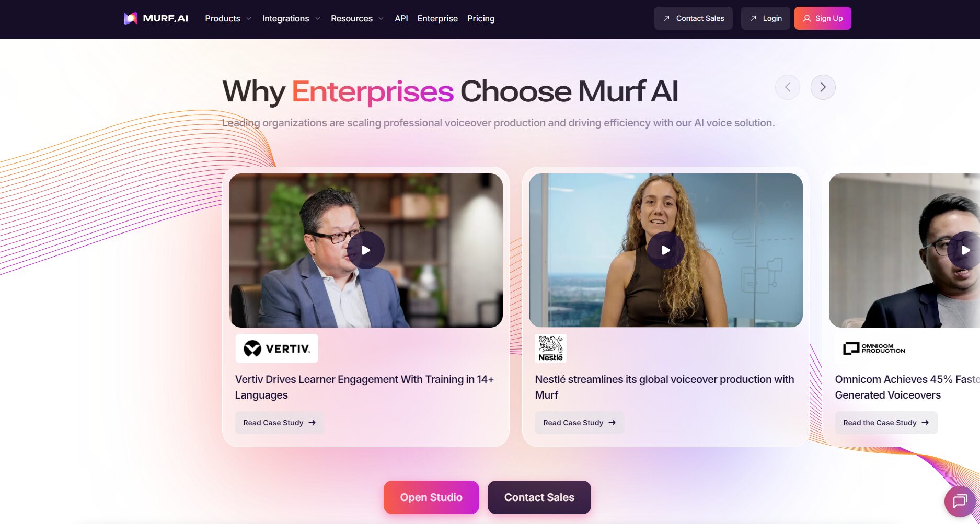This screenshot has width=980, height=524.
Task: Go to the next carousel slide
Action: [823, 87]
